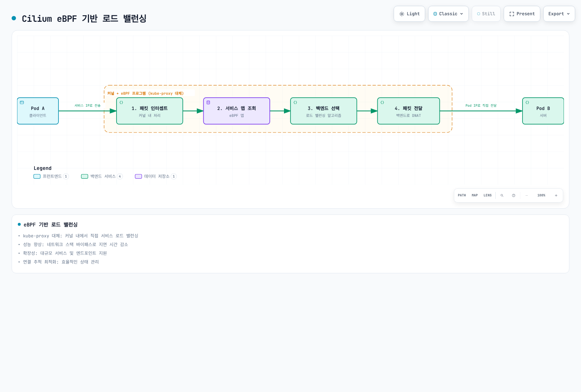Click the code icon on 패킷 인터셉트 node

click(x=121, y=102)
